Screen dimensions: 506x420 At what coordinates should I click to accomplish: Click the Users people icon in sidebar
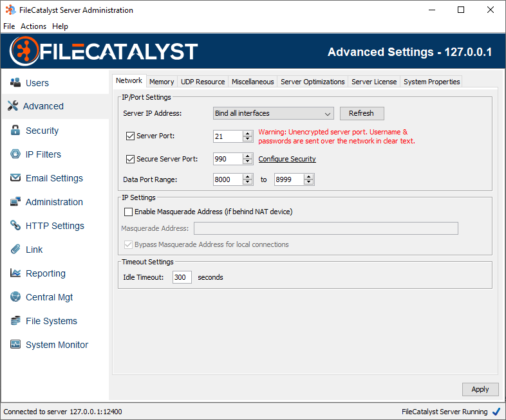(x=15, y=82)
